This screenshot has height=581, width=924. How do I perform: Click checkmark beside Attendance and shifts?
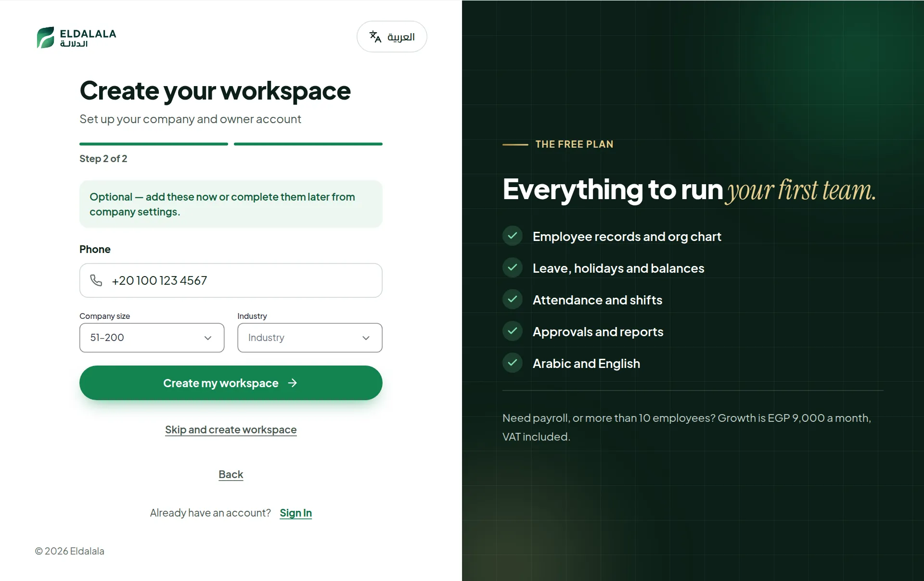[513, 299]
